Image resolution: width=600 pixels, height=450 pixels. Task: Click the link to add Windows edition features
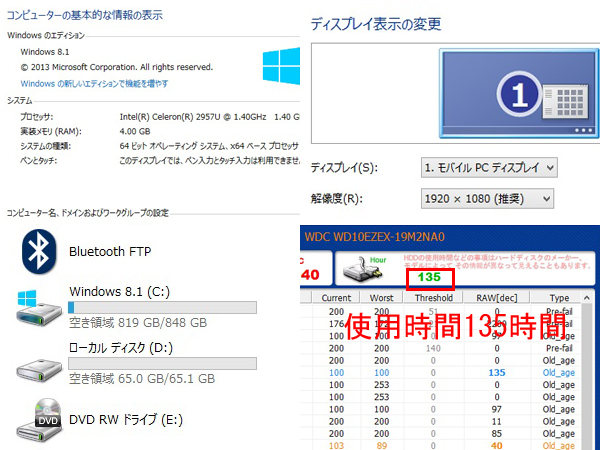click(94, 83)
